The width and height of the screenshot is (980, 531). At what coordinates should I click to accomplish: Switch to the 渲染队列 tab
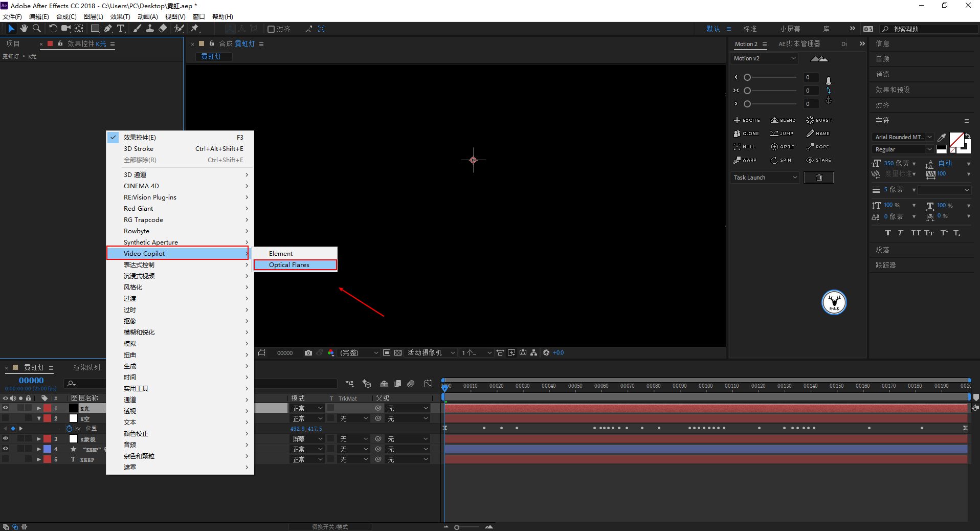pyautogui.click(x=86, y=367)
